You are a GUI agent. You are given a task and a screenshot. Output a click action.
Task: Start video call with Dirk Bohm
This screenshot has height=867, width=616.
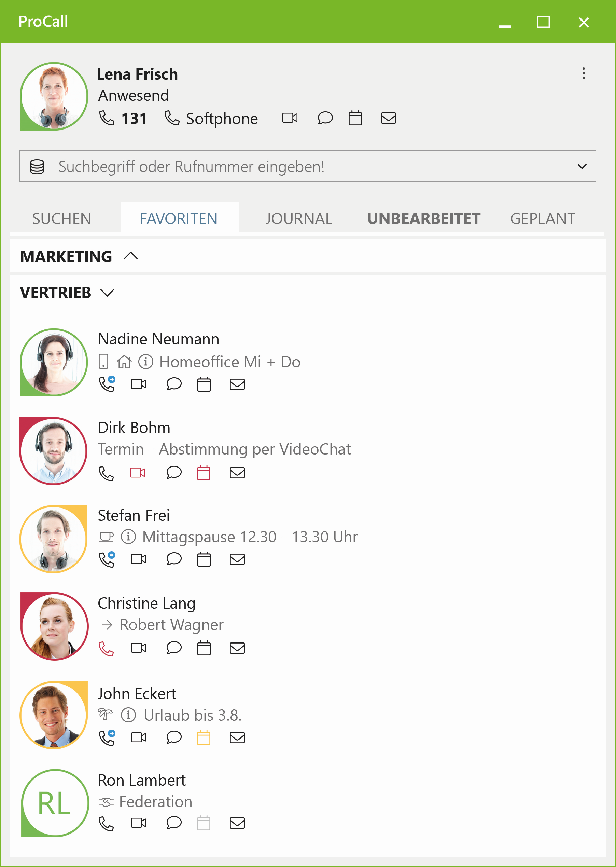[138, 473]
